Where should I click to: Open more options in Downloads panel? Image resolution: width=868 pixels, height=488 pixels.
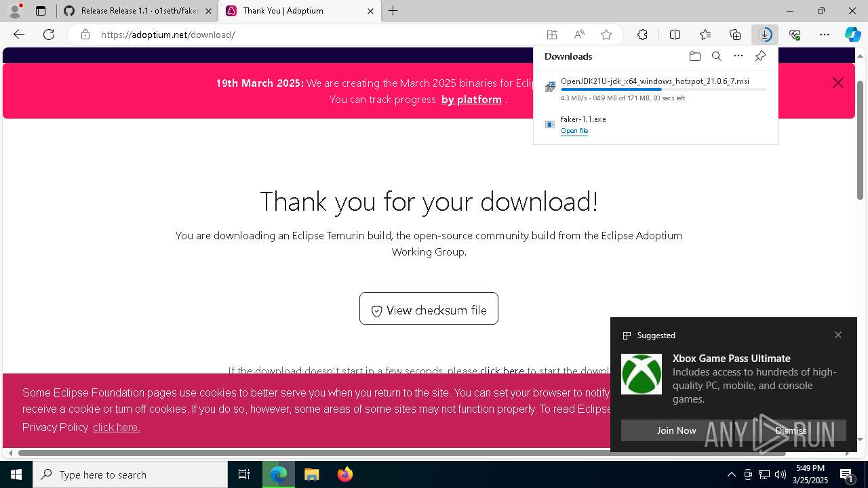click(x=738, y=56)
